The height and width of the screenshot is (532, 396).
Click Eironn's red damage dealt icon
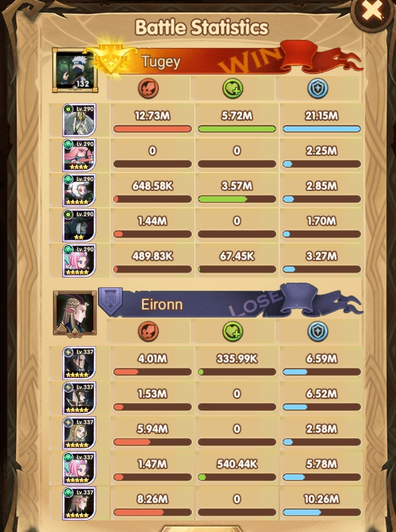(149, 331)
